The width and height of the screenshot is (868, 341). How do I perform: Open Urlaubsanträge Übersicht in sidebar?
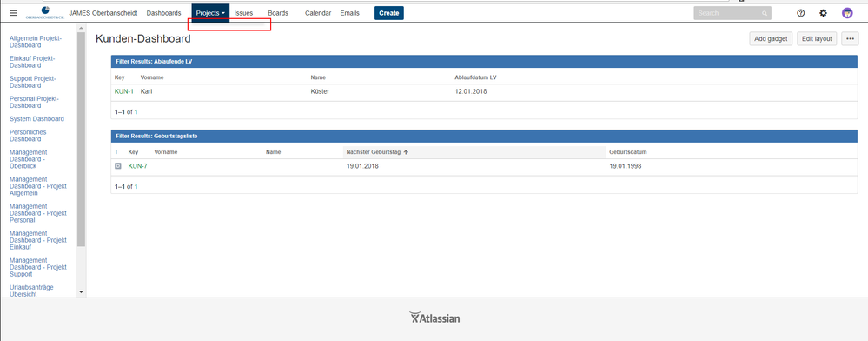point(31,291)
